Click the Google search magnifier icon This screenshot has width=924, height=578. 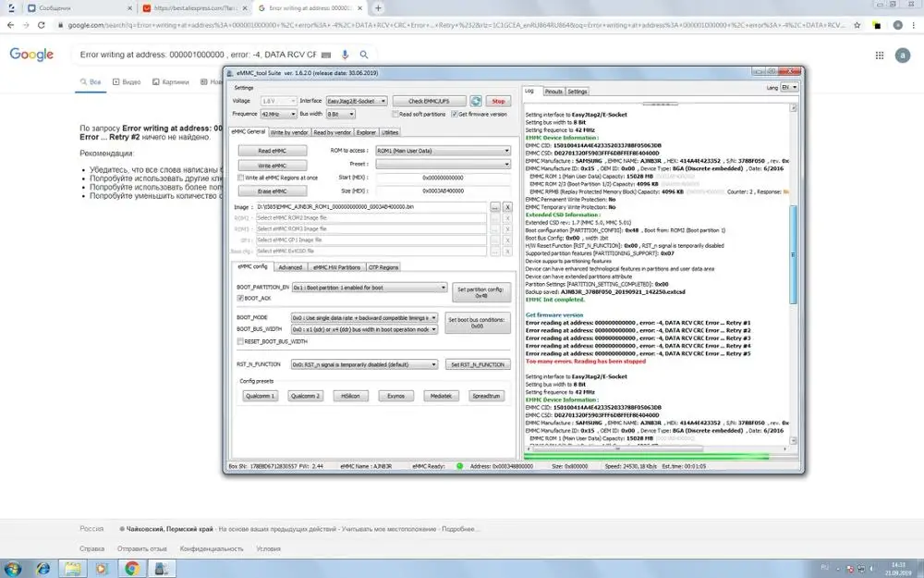[364, 55]
